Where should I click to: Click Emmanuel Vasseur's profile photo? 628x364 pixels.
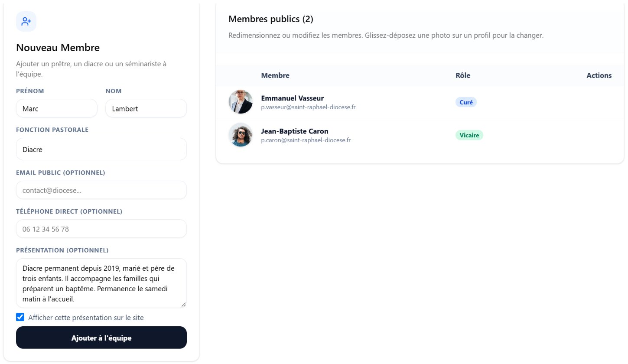(x=241, y=102)
